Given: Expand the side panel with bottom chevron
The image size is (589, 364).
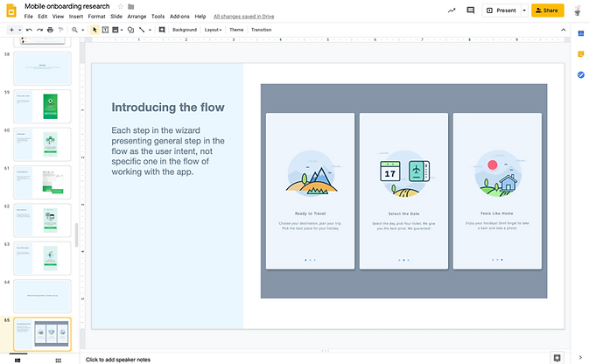Looking at the screenshot, I should [581, 358].
